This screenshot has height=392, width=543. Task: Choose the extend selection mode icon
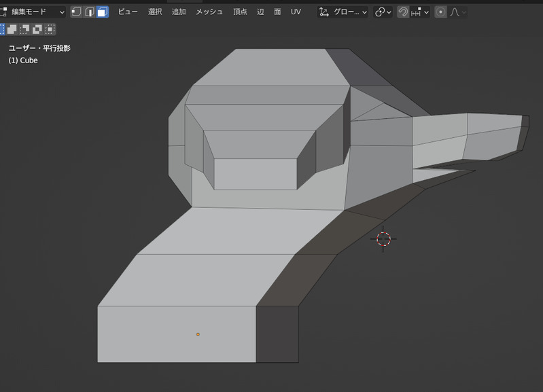[x=12, y=29]
